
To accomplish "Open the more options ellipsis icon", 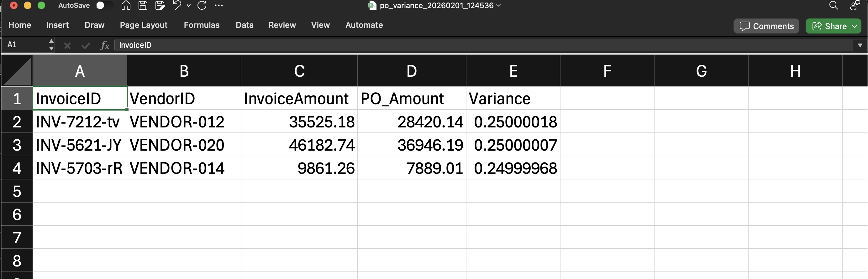I will (x=219, y=5).
